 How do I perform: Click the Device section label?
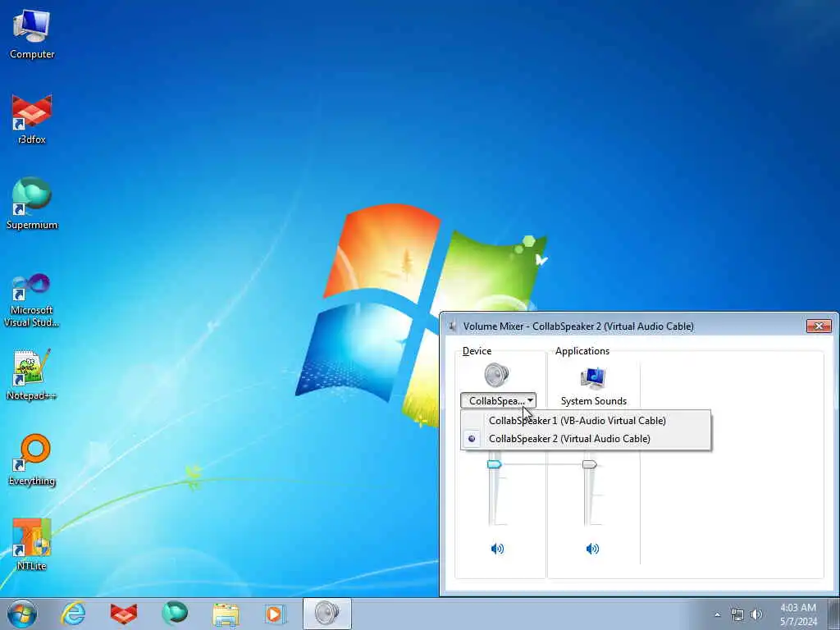coord(477,351)
